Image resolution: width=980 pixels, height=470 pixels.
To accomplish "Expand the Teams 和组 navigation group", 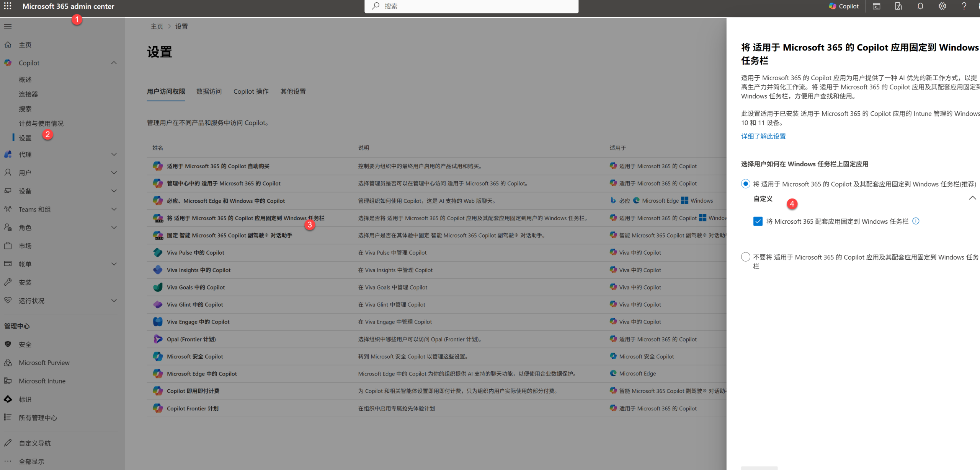I will coord(114,209).
